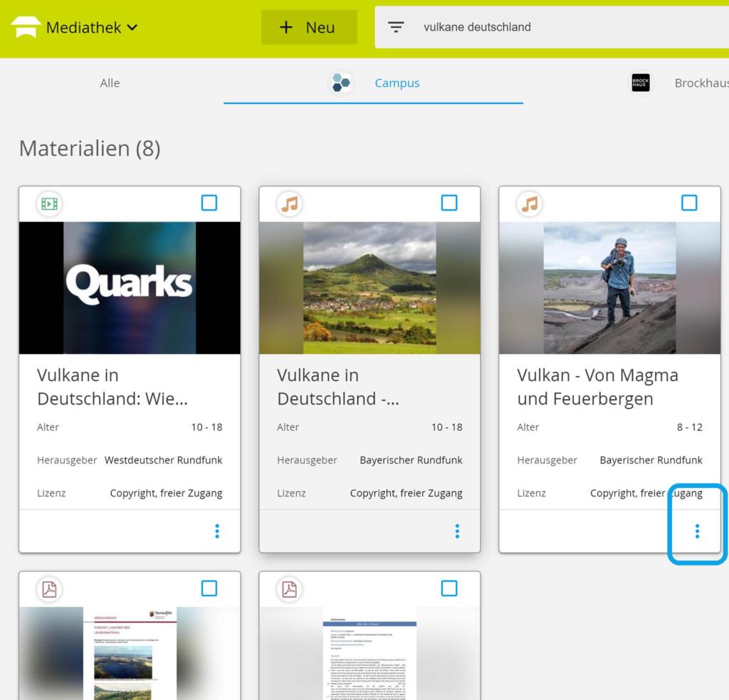The width and height of the screenshot is (729, 700).
Task: Open the Mediathek dropdown chevron
Action: coord(132,28)
